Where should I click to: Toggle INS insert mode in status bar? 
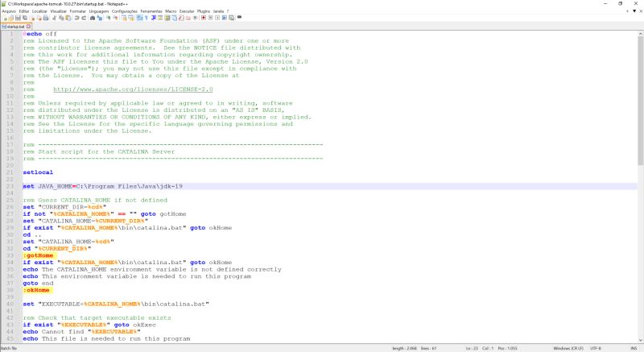(x=634, y=348)
